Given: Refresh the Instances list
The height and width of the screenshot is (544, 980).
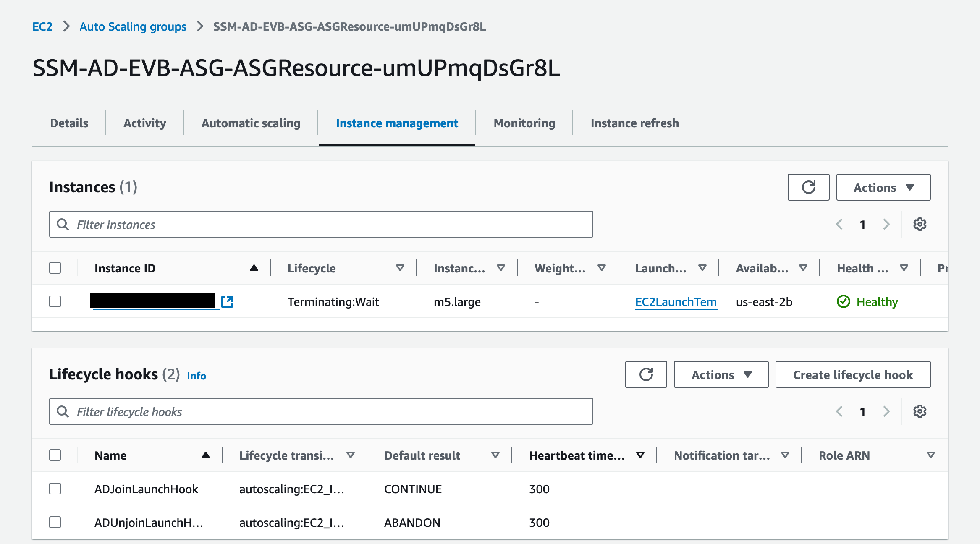Looking at the screenshot, I should 808,187.
